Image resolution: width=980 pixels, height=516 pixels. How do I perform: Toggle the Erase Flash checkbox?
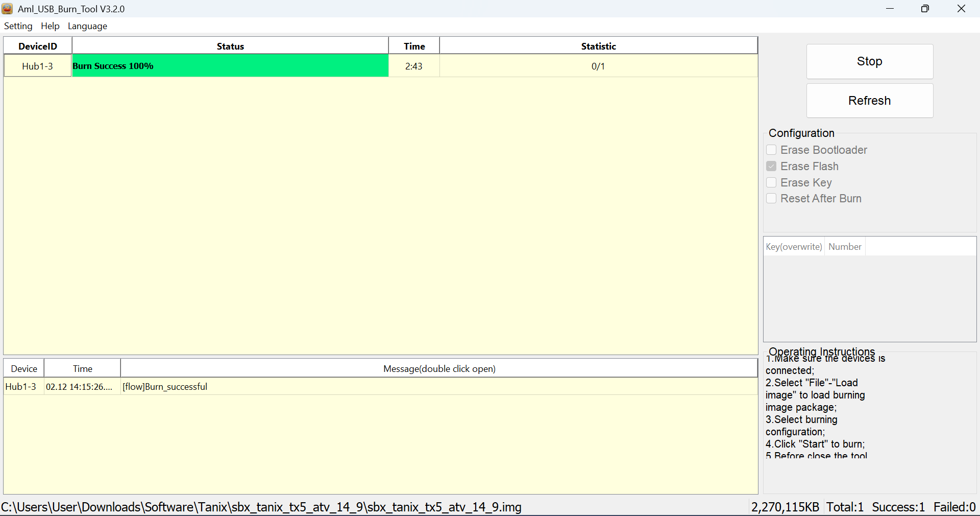771,167
